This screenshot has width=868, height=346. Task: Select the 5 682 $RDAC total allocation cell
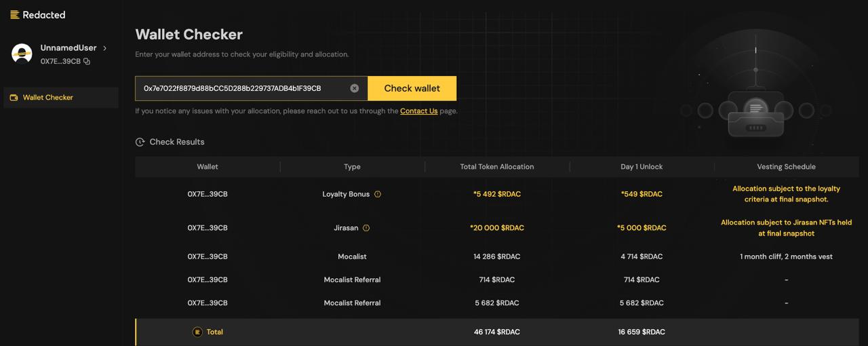tap(497, 303)
